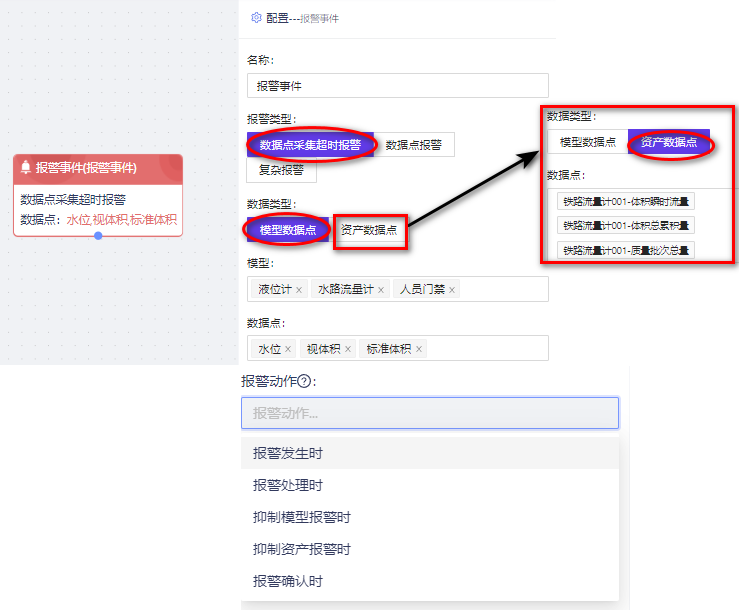Click red node text 水位,视体积,标准体积
The image size is (739, 610).
pos(122,219)
